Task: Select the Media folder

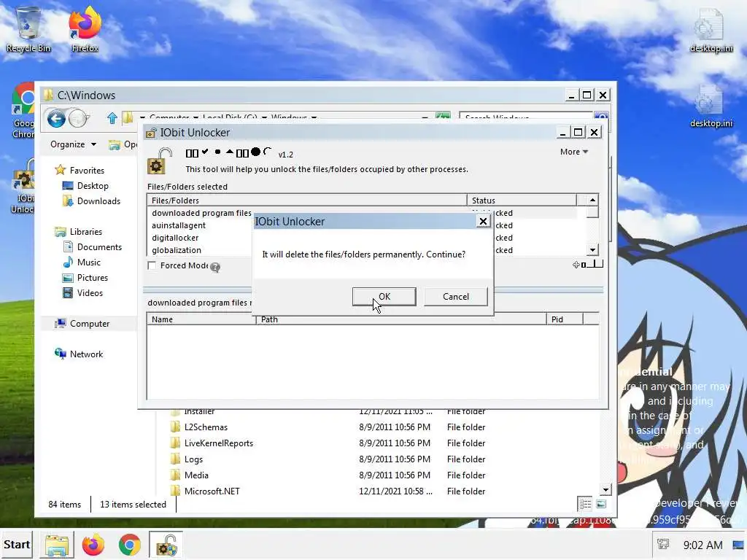Action: pyautogui.click(x=196, y=475)
